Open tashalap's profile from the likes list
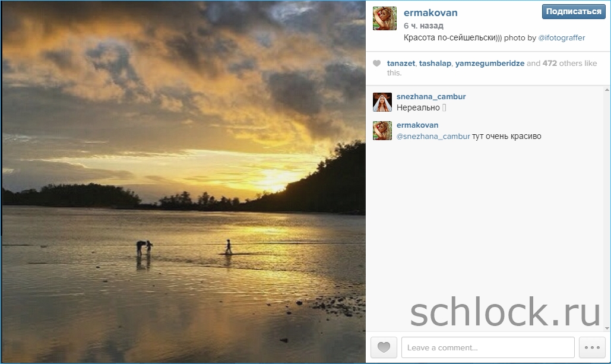 point(435,64)
